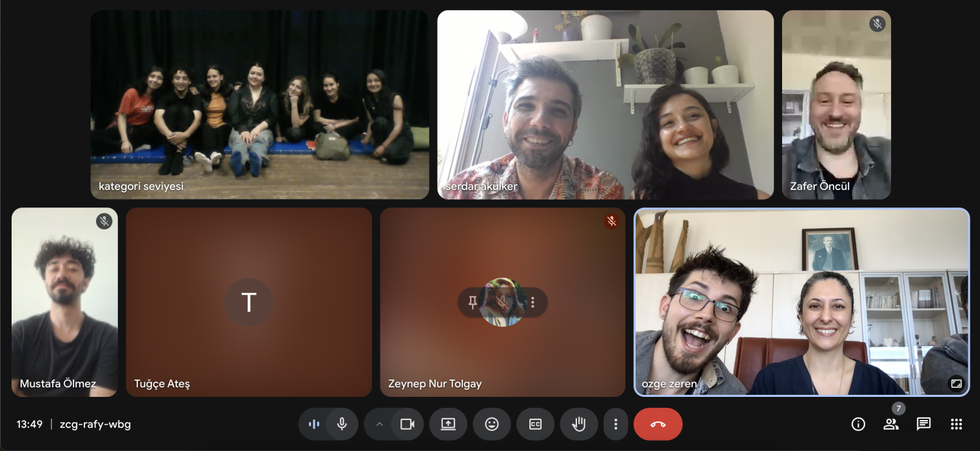Expand video settings chevron beside the camera
The height and width of the screenshot is (451, 980).
click(379, 424)
